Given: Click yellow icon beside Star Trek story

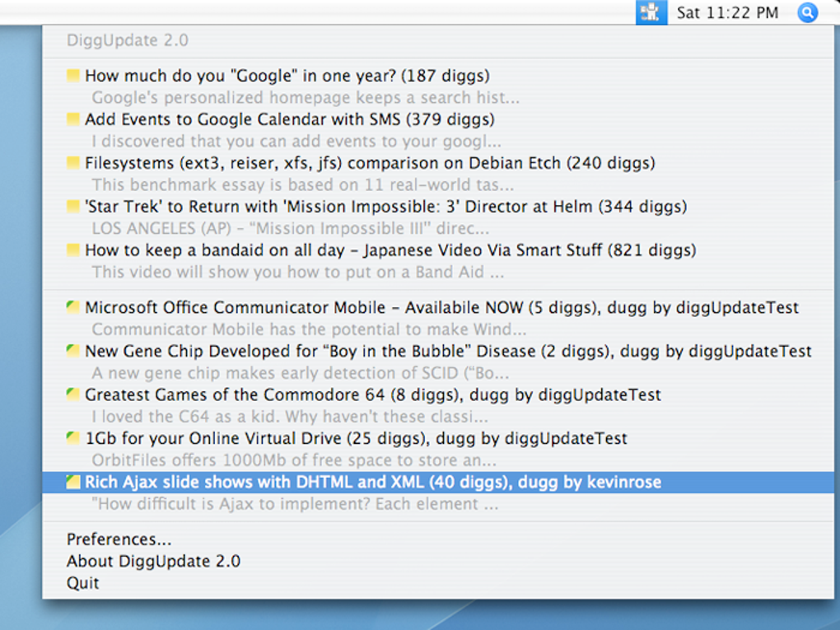Looking at the screenshot, I should [73, 207].
